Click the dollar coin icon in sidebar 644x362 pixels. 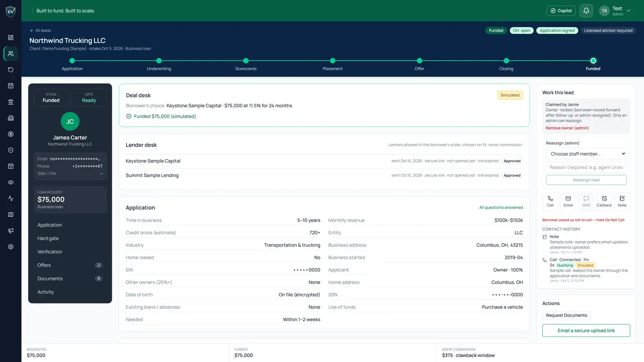click(x=11, y=134)
